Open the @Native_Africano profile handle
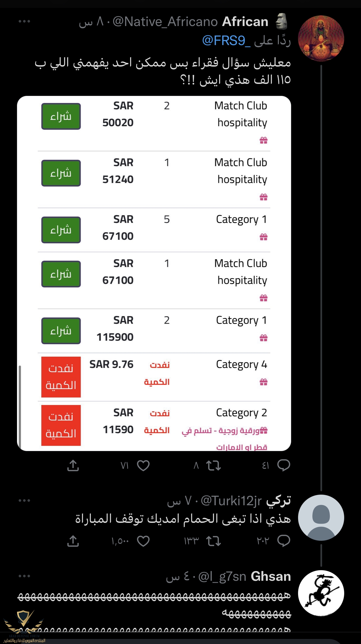This screenshot has height=644, width=361. [x=165, y=22]
